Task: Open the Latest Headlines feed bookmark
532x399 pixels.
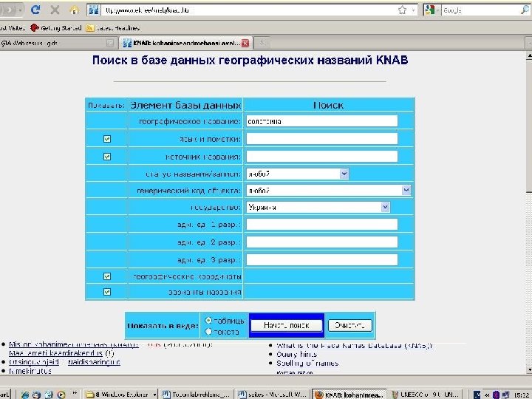Action: [x=112, y=28]
